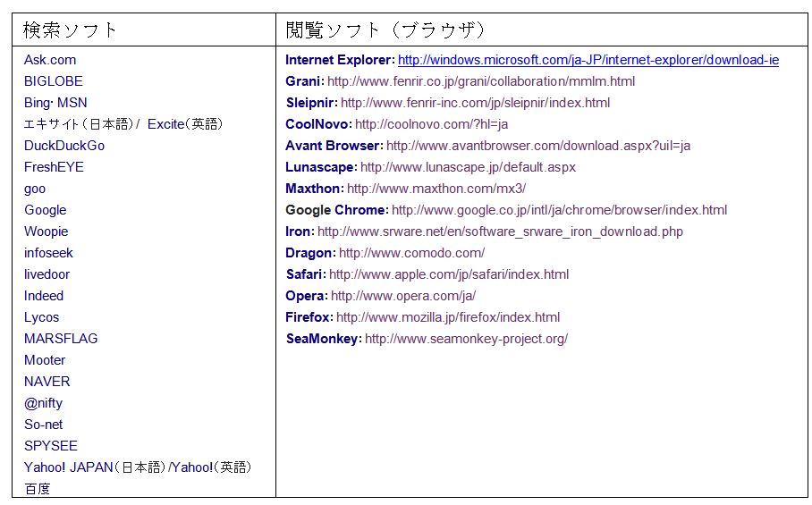Click the So-net link
The image size is (812, 505).
[x=43, y=425]
